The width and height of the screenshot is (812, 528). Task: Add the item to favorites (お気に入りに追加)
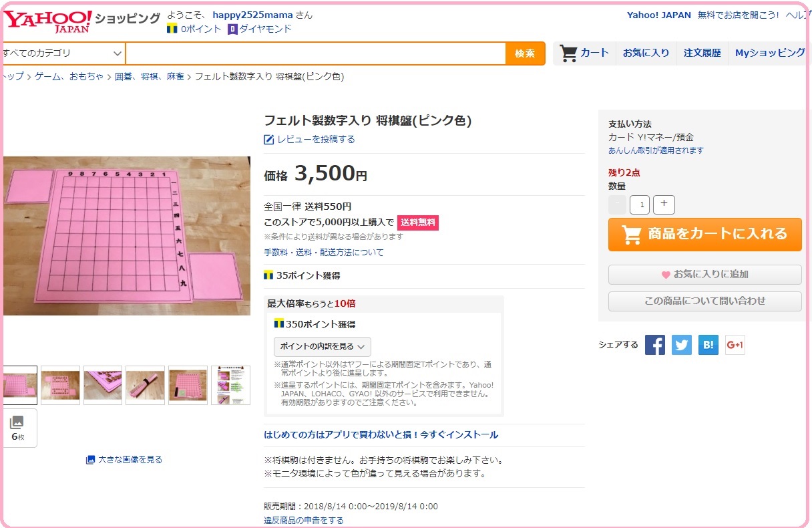coord(704,274)
